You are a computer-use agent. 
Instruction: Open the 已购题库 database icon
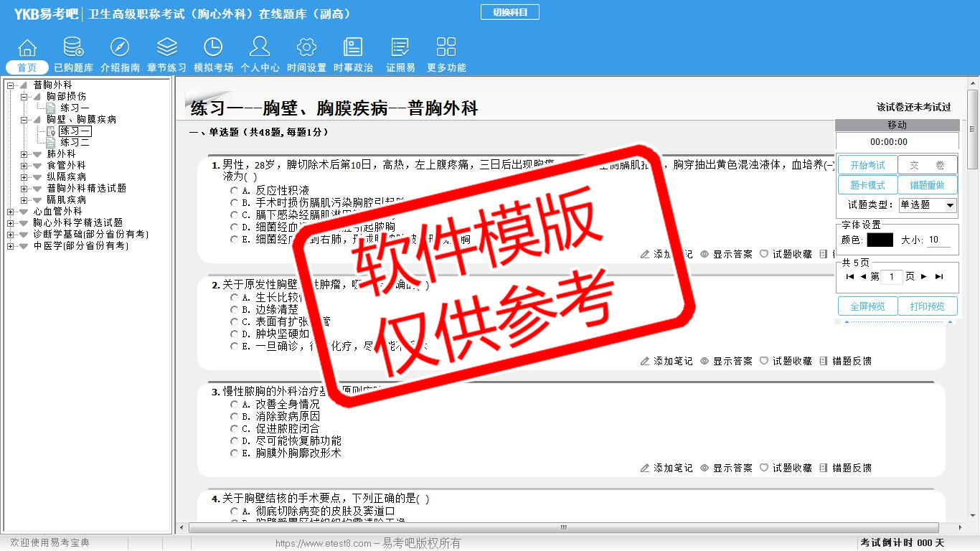(x=73, y=48)
